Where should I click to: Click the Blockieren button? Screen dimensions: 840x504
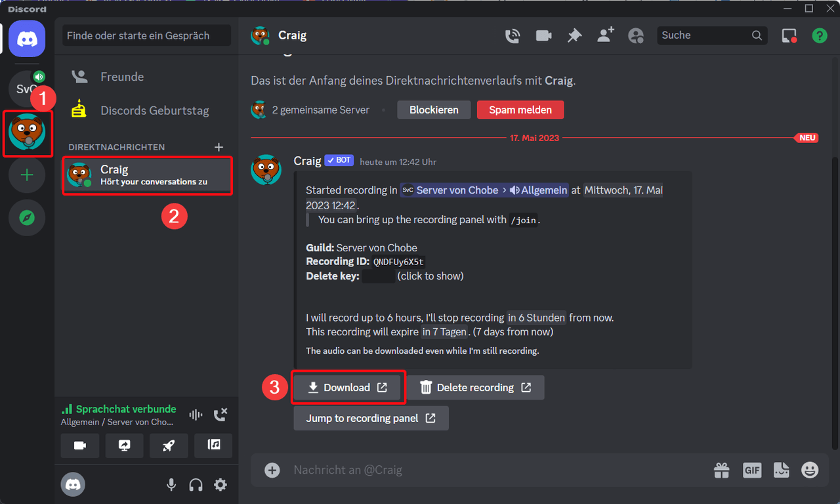tap(434, 110)
